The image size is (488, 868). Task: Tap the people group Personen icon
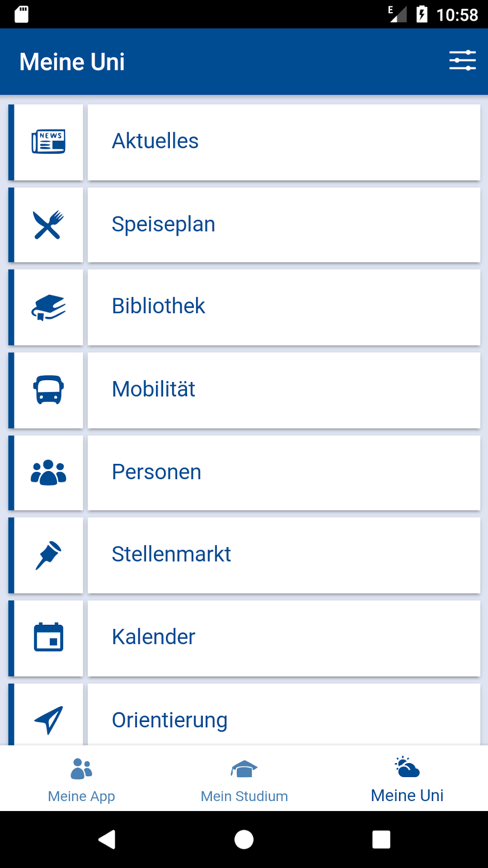[48, 473]
